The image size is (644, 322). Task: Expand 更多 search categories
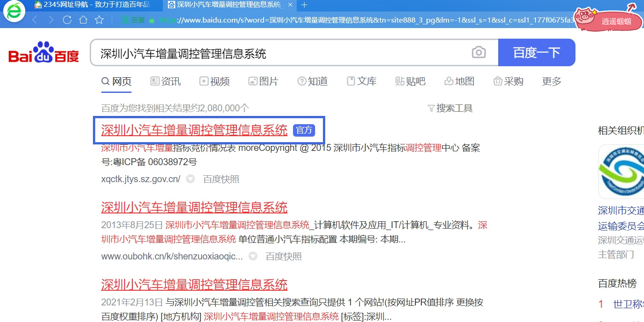(x=552, y=81)
